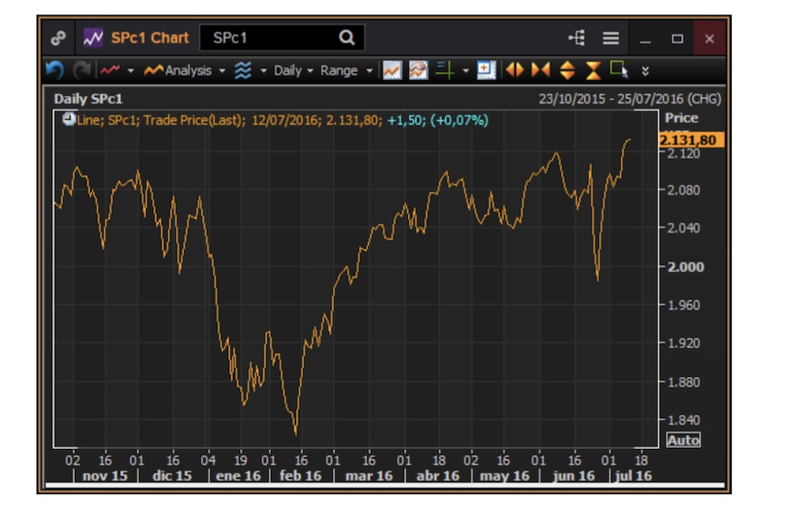The width and height of the screenshot is (812, 522).
Task: Click the Daily SPc1 chart title
Action: click(x=88, y=99)
